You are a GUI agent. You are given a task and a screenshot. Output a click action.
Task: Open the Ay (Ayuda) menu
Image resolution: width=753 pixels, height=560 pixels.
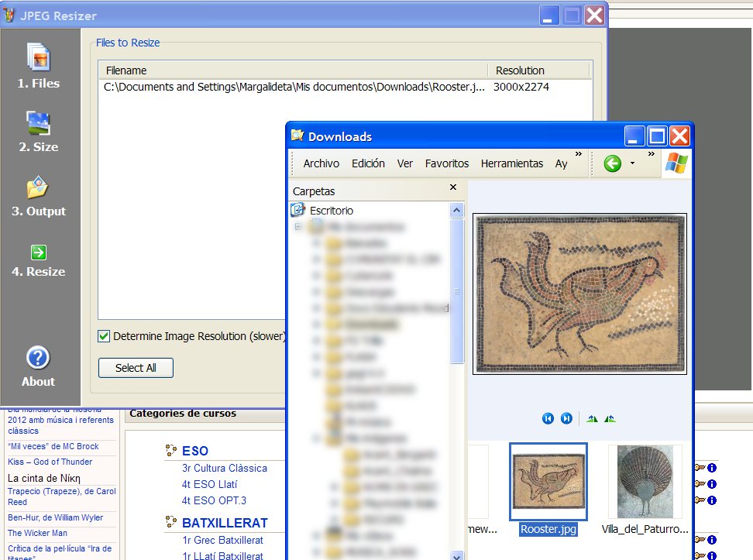(x=561, y=163)
